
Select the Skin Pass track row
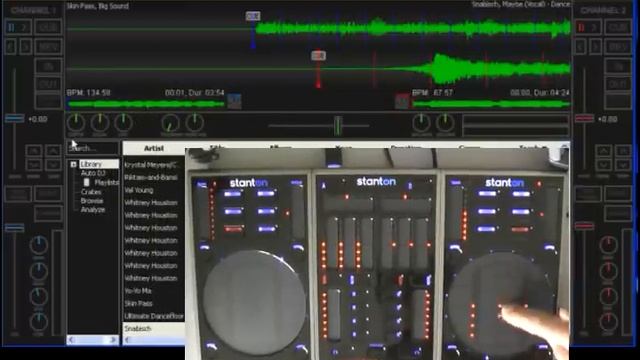click(154, 304)
